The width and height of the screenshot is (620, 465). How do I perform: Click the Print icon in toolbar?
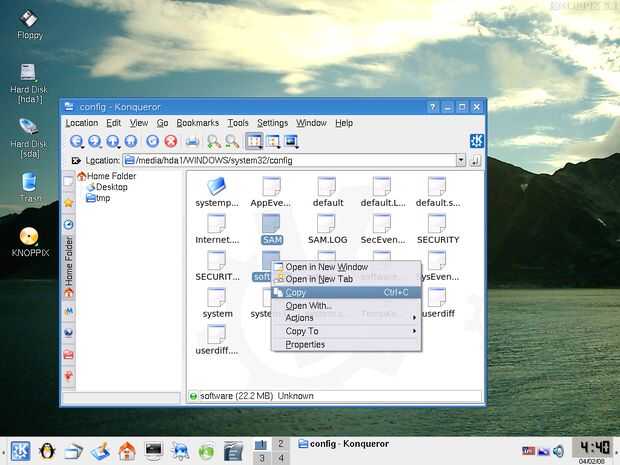tap(192, 142)
